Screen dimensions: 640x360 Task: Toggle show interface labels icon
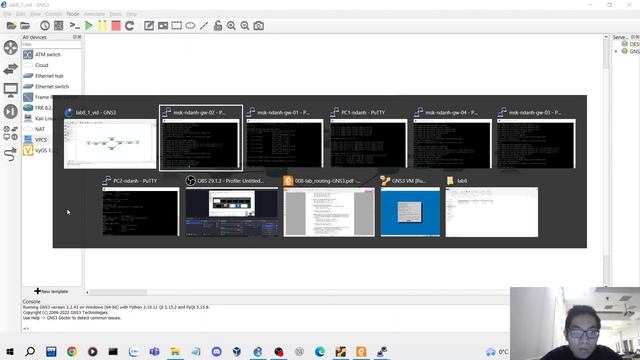(x=59, y=26)
